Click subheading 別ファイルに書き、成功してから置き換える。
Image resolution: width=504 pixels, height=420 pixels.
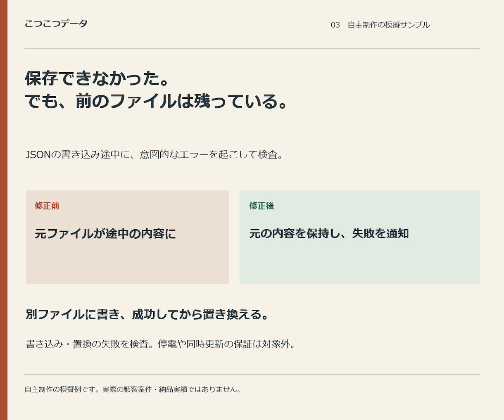coord(147,314)
